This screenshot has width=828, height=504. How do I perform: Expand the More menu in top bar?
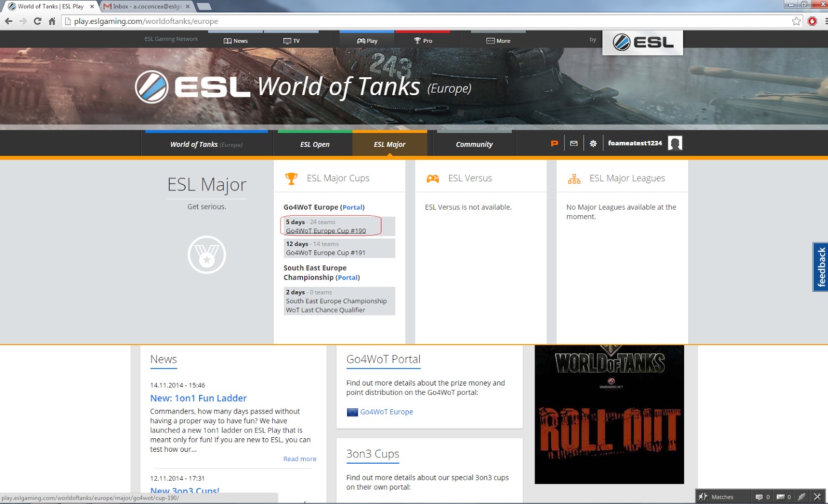pyautogui.click(x=498, y=41)
